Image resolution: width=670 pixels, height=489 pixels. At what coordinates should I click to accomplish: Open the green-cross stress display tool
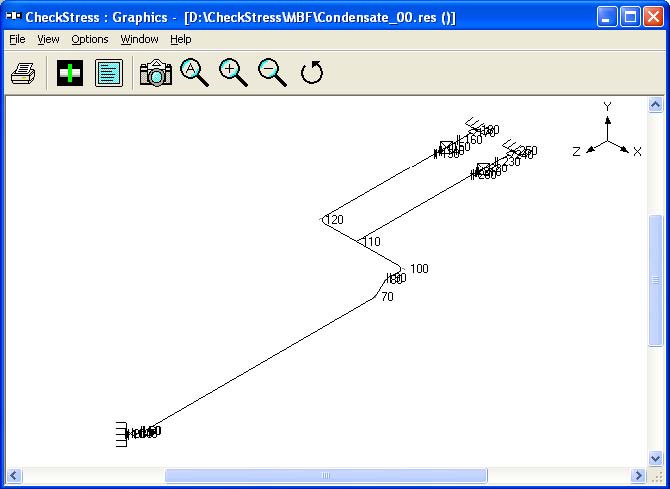[x=70, y=73]
